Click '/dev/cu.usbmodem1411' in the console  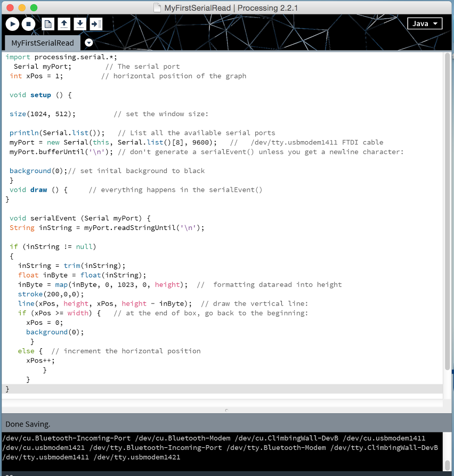tap(384, 438)
